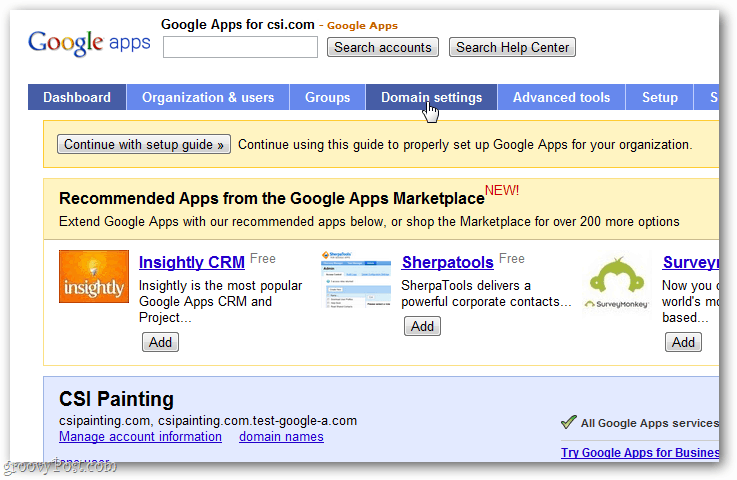
Task: Open the Dashboard tab
Action: tap(77, 97)
